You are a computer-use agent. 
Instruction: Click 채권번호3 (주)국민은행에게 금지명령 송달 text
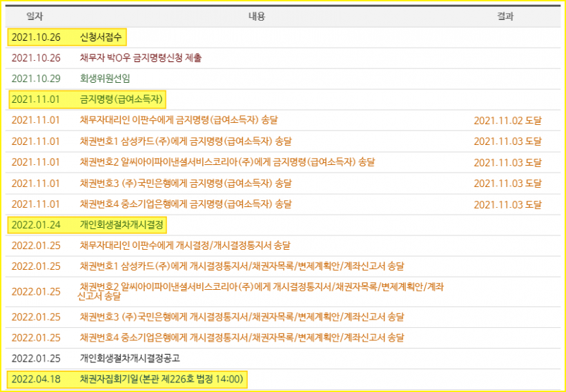point(186,184)
